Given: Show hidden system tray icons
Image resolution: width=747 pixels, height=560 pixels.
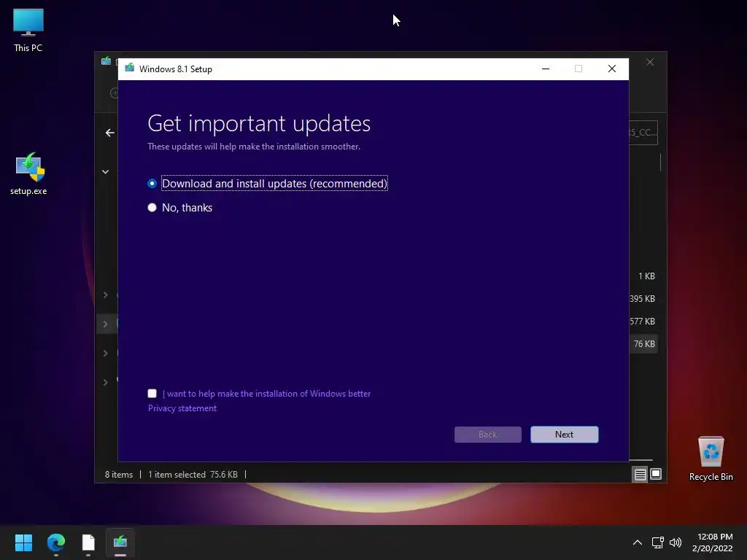Looking at the screenshot, I should point(637,542).
